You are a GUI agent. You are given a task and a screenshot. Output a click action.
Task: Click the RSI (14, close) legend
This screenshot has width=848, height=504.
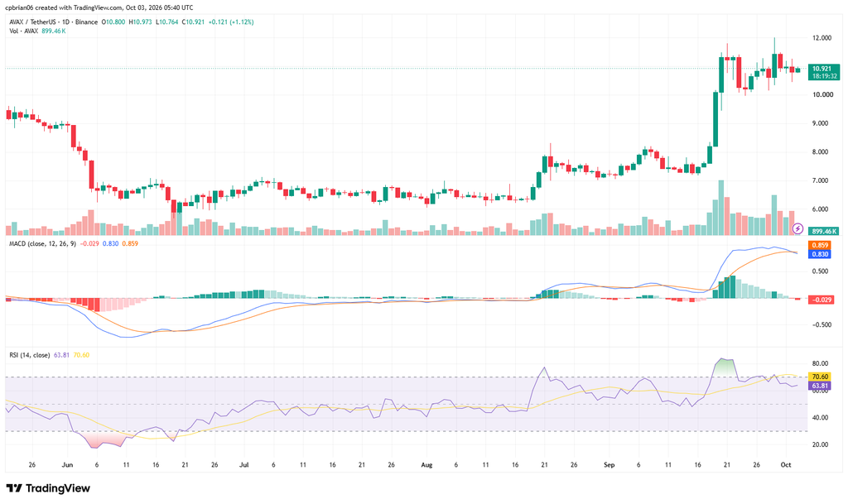coord(30,355)
